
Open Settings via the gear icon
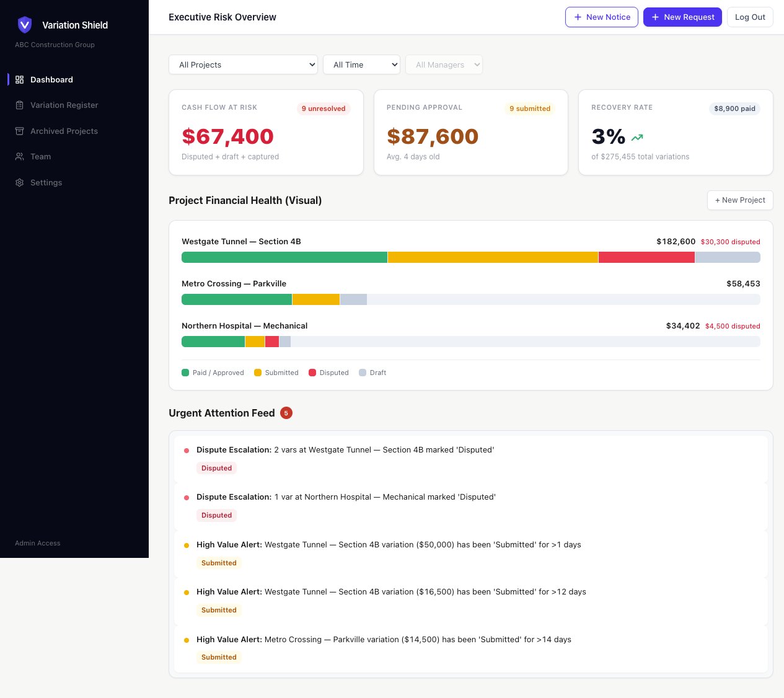19,182
